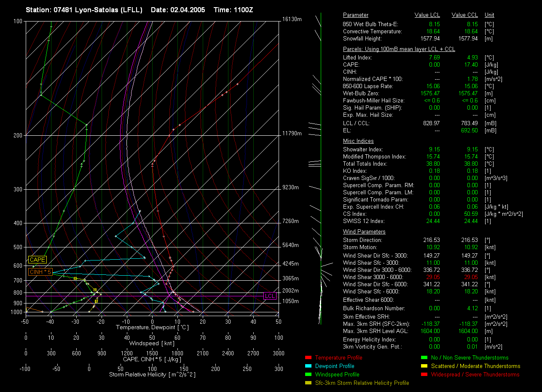Open the underlined Misc Indices section heading
Image resolution: width=542 pixels, height=392 pixels.
pyautogui.click(x=358, y=141)
